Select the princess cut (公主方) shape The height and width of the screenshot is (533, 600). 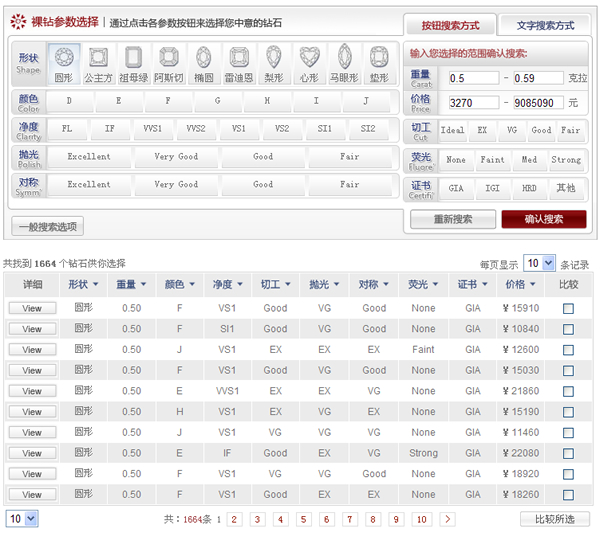click(x=98, y=64)
